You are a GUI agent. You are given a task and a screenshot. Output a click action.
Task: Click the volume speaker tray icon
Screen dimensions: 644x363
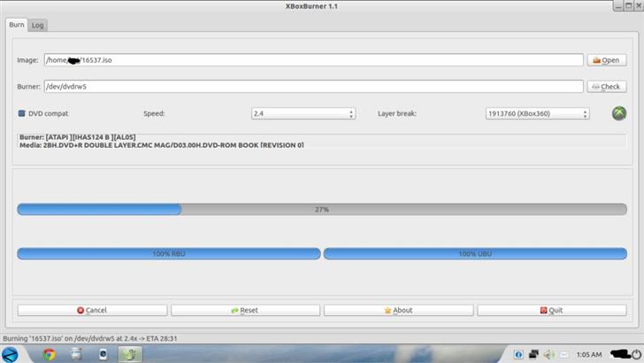click(548, 354)
